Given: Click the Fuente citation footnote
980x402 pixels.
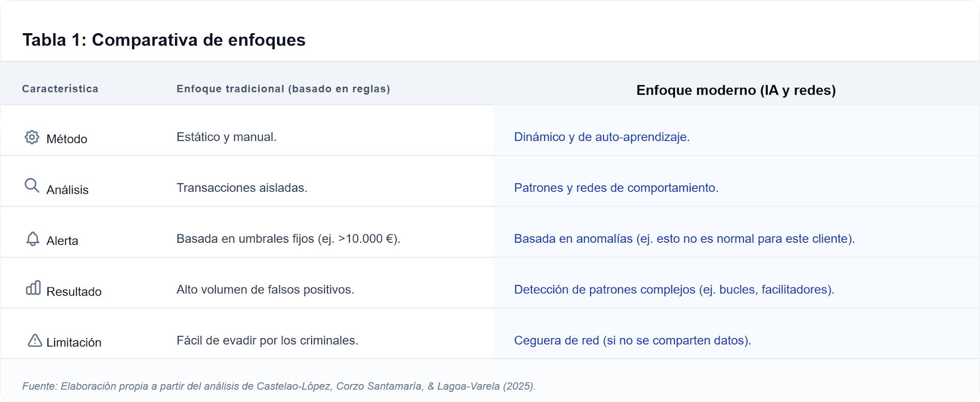Looking at the screenshot, I should [x=279, y=386].
